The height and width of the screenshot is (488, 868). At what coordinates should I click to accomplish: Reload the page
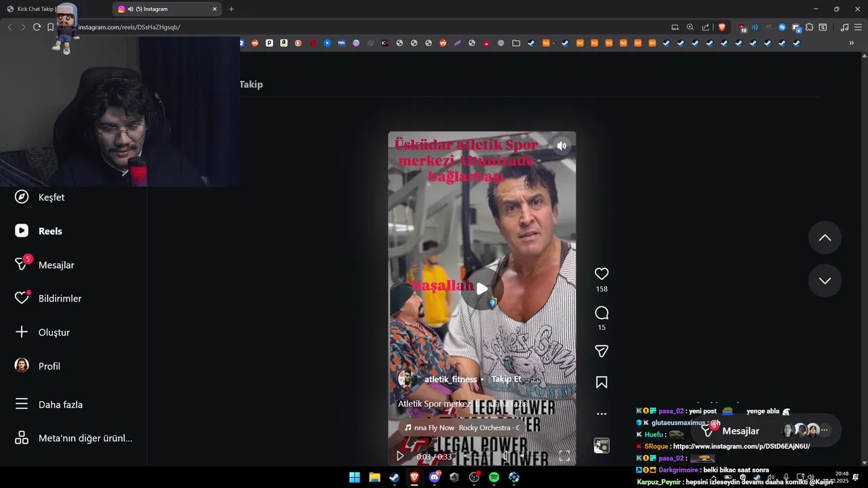coord(37,27)
